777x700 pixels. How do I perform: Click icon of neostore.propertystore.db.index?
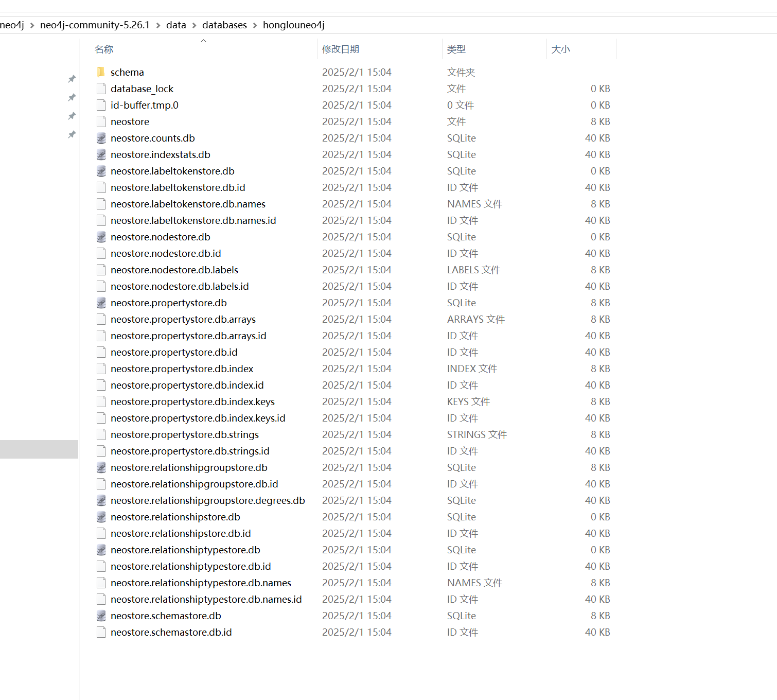pos(101,369)
